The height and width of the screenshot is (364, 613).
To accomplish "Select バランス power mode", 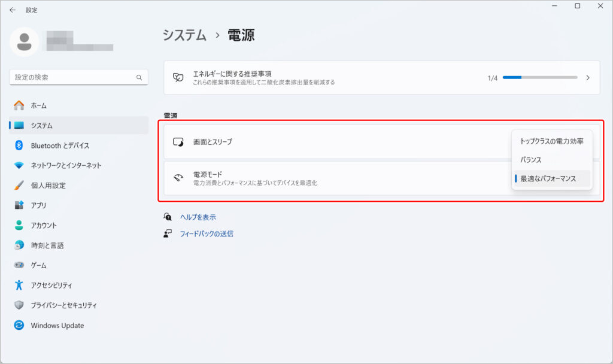I will pos(552,159).
